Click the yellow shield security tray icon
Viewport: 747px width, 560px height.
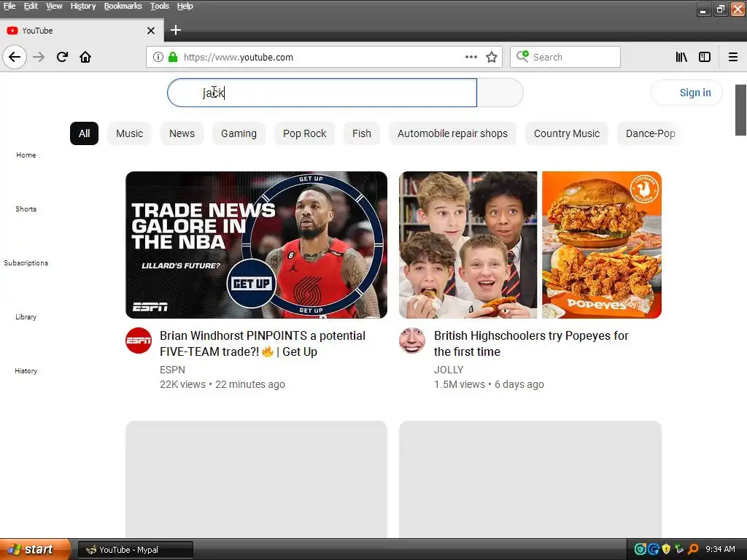point(666,550)
